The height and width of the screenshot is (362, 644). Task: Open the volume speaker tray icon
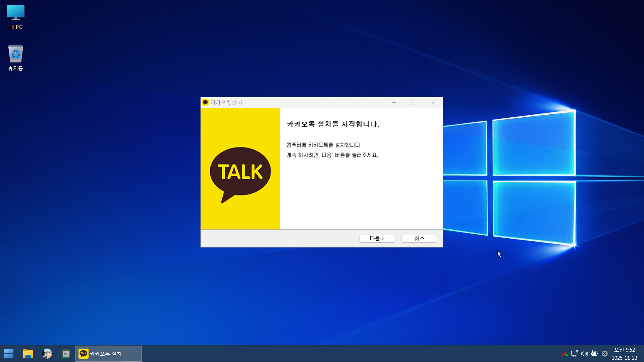(x=584, y=354)
